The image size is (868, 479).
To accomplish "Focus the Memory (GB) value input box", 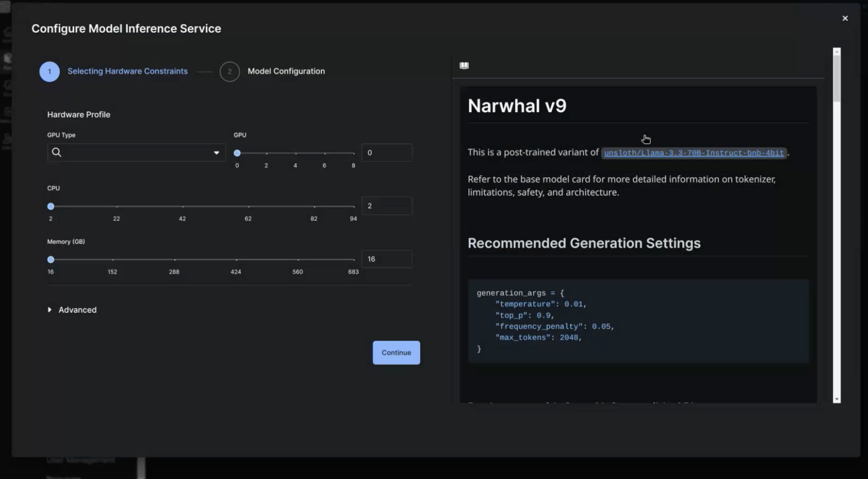I will click(x=386, y=259).
